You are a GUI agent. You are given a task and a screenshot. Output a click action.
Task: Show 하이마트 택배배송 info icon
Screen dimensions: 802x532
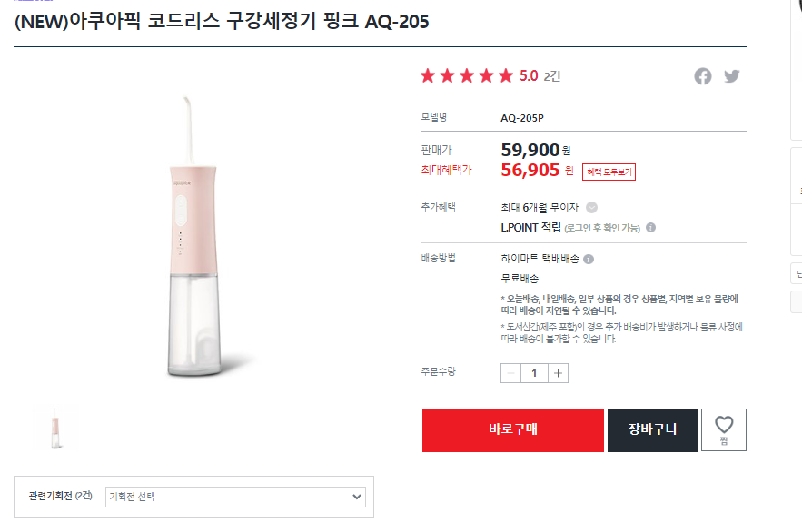(589, 259)
